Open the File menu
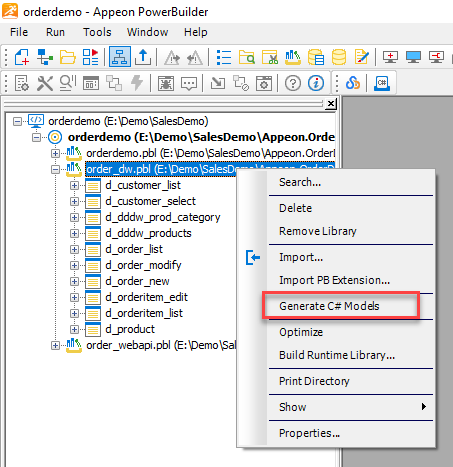 [19, 32]
